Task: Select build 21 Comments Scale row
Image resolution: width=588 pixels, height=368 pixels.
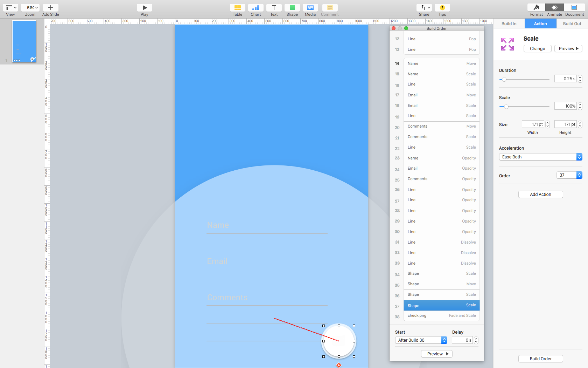Action: pyautogui.click(x=442, y=137)
